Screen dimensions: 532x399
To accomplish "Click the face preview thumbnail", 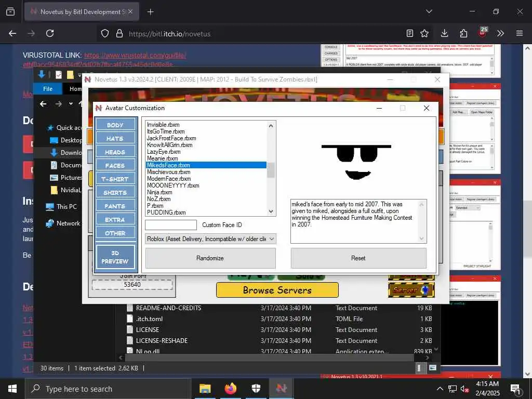I will point(356,162).
